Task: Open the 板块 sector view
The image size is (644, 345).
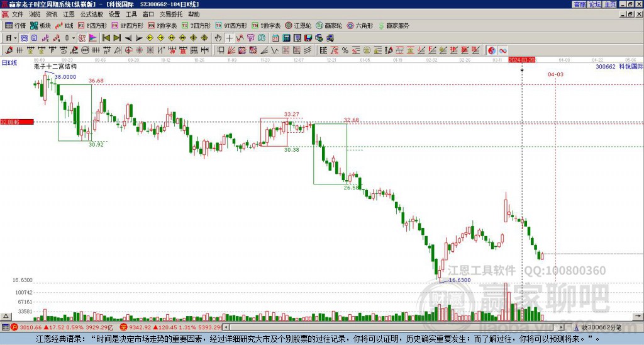Action: coord(40,25)
